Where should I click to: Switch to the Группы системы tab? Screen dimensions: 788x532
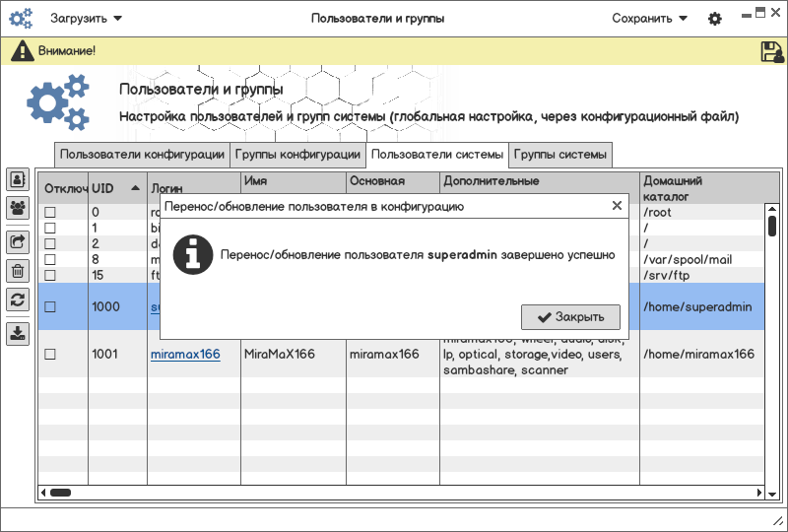point(560,155)
